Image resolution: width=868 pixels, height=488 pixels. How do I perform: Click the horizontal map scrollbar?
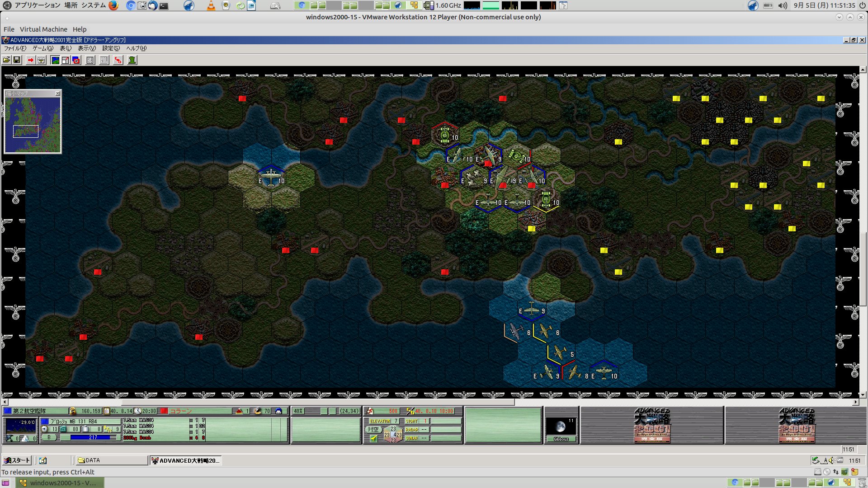(x=430, y=402)
